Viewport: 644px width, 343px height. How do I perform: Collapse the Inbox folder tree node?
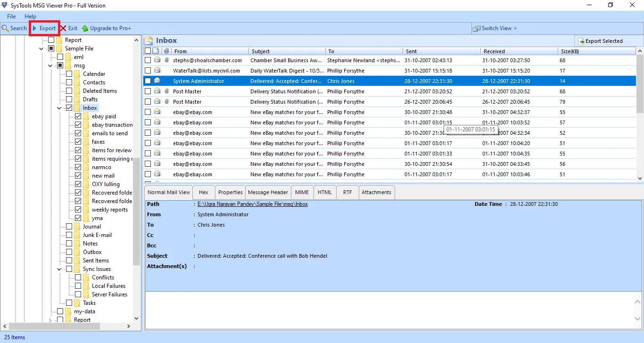click(x=60, y=108)
